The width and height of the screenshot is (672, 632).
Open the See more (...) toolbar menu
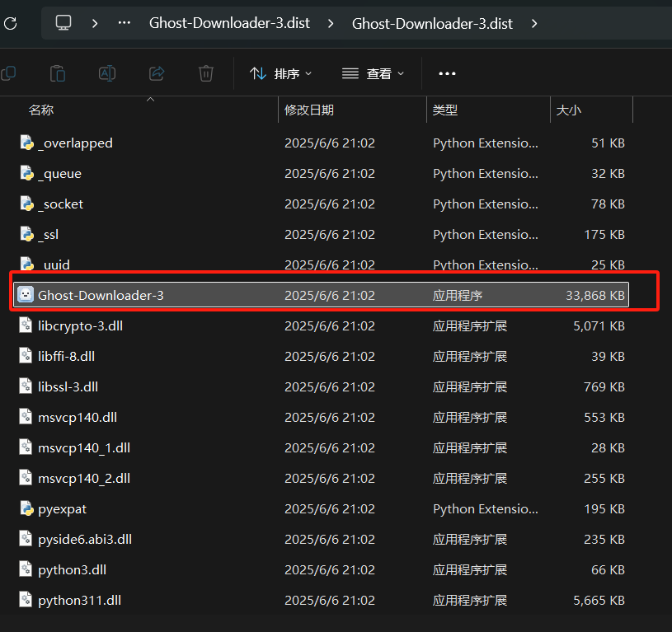click(447, 73)
